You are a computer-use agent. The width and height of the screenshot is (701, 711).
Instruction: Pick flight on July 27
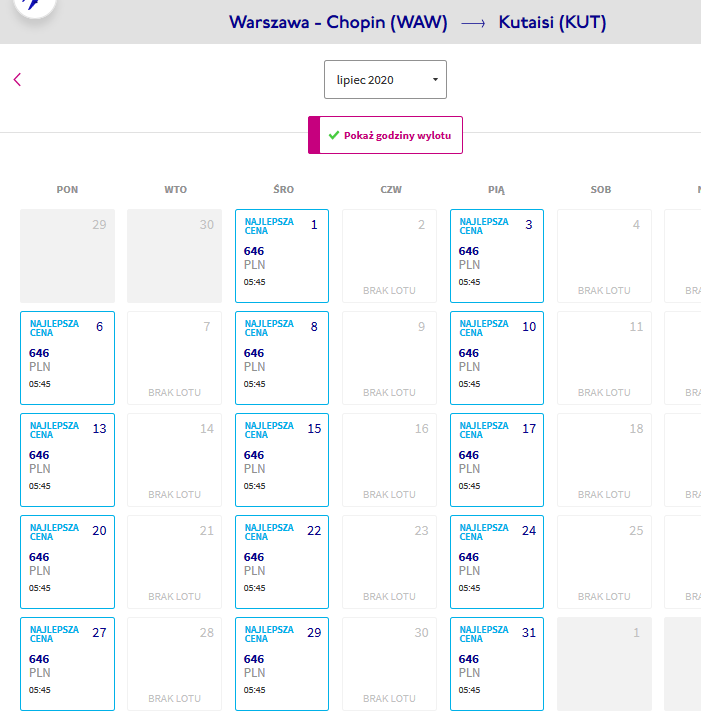[68, 664]
